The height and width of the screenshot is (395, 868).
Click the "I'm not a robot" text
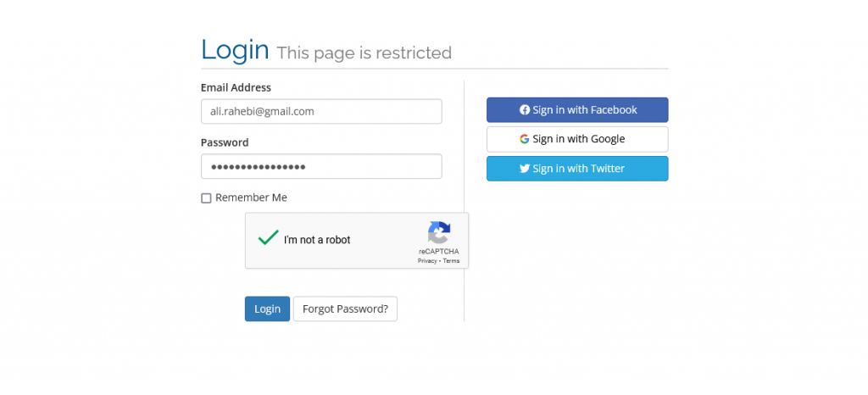tap(317, 240)
